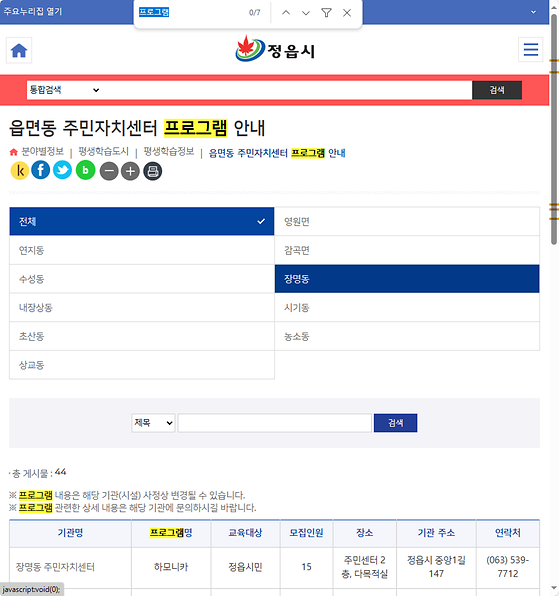
Task: Click the find-in-page text box
Action: pyautogui.click(x=190, y=13)
